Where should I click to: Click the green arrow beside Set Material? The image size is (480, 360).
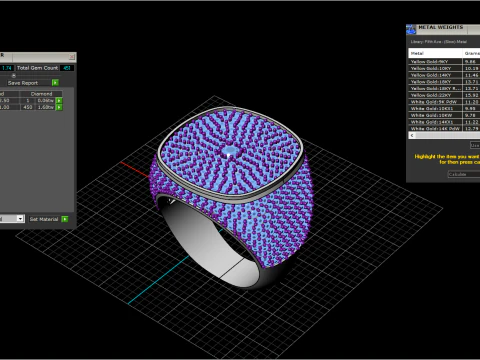[65, 219]
